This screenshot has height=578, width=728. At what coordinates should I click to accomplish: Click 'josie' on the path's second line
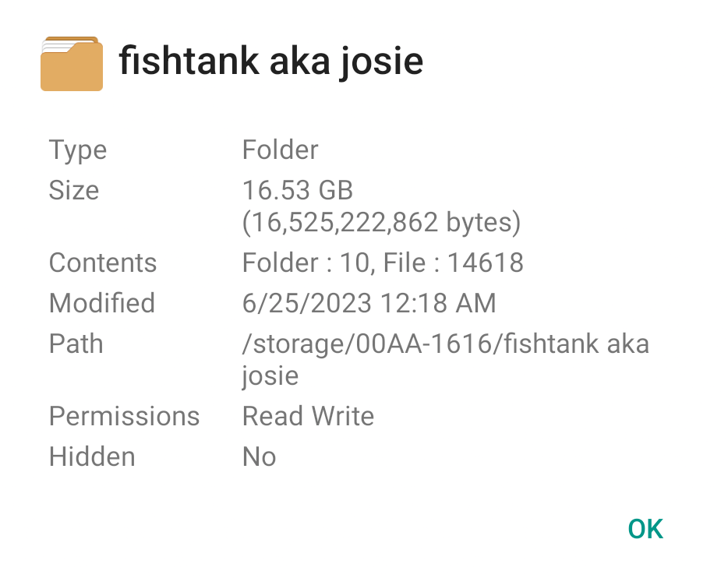[270, 375]
